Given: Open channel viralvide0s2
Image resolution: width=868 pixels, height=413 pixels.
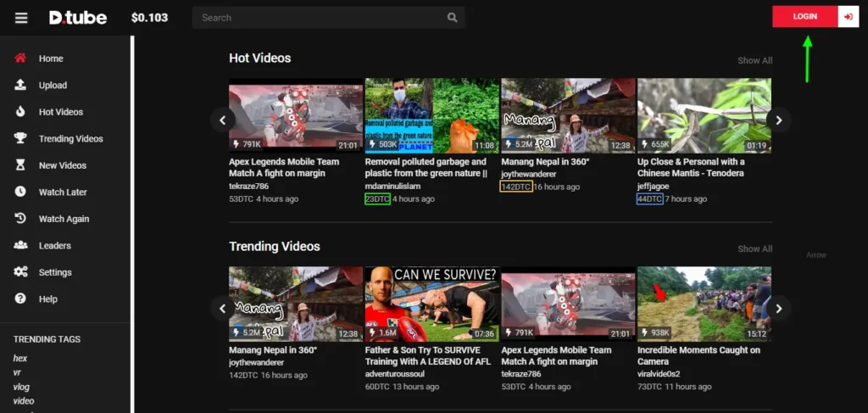Looking at the screenshot, I should pos(659,374).
